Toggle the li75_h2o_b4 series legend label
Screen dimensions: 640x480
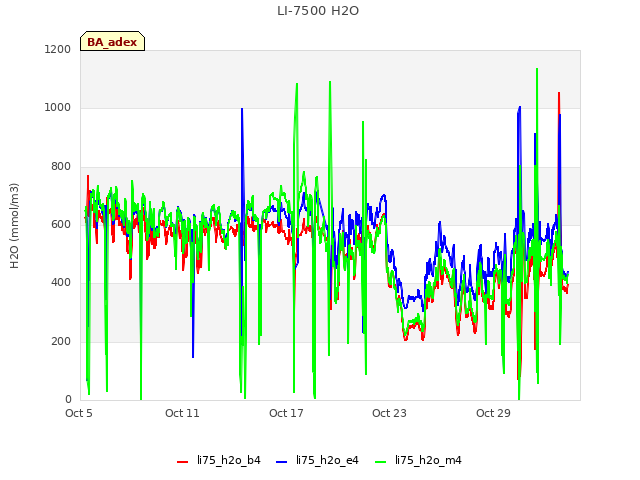click(x=229, y=460)
